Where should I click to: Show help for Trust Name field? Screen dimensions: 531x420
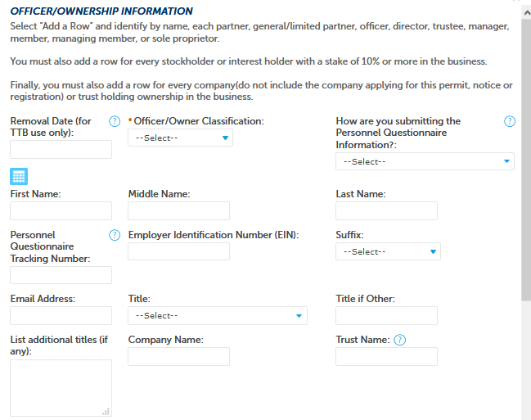coord(400,341)
